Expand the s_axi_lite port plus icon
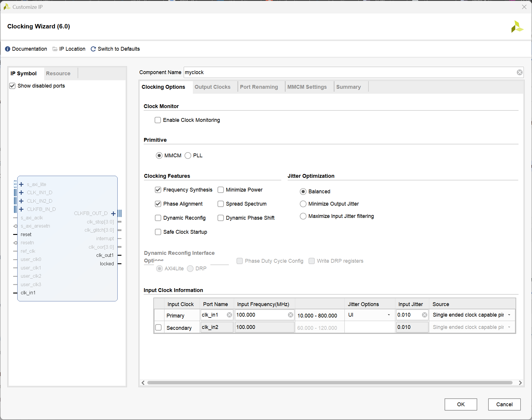The width and height of the screenshot is (532, 420). pos(21,184)
